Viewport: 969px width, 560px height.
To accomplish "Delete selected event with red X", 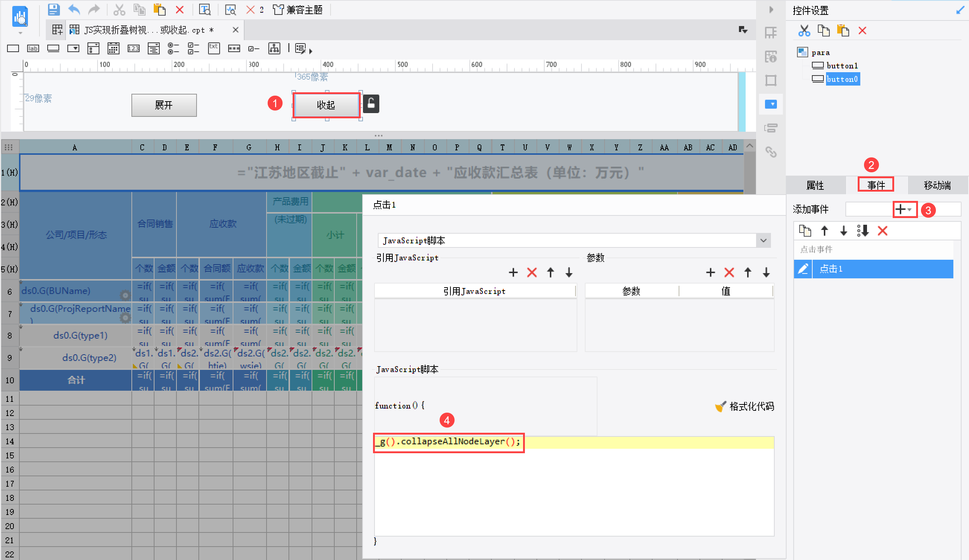I will [x=883, y=231].
